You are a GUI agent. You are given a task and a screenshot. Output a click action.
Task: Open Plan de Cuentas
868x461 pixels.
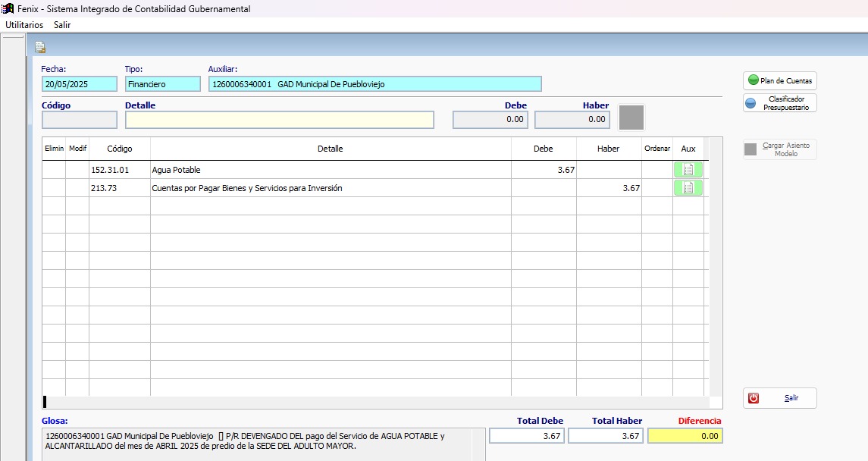(x=779, y=80)
